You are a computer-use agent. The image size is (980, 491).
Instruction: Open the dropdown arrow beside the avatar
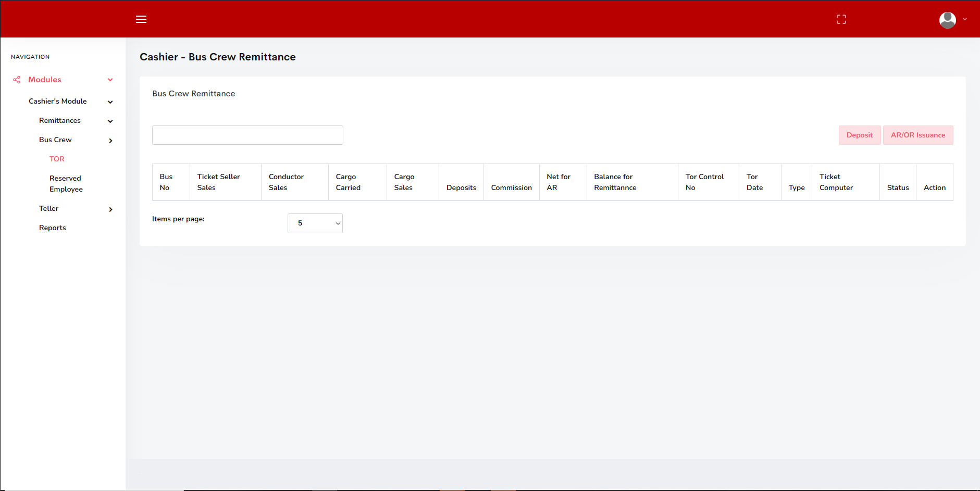[x=965, y=19]
